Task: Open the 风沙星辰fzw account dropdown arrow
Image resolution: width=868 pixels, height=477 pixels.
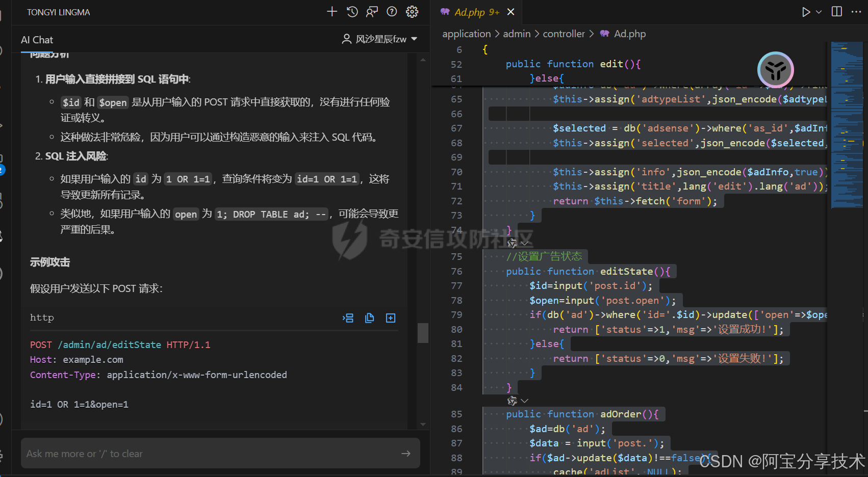Action: (x=414, y=39)
